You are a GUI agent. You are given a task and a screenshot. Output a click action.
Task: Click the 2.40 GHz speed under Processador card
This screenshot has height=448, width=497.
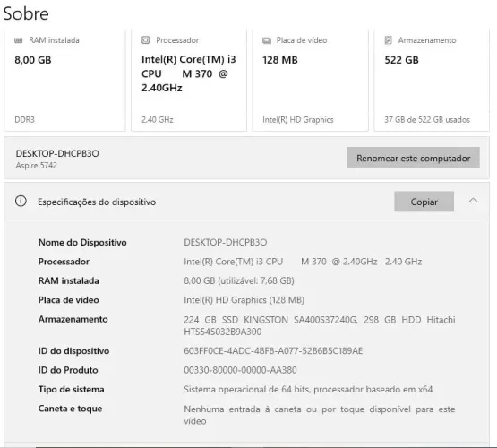click(158, 120)
